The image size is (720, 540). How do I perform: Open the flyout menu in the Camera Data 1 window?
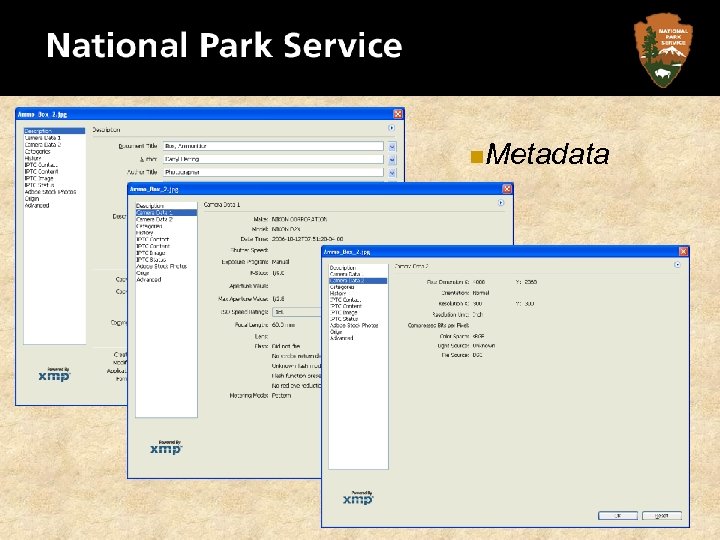[x=501, y=202]
